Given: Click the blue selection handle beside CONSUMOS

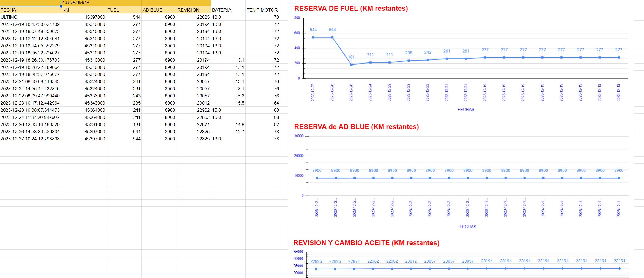Looking at the screenshot, I should (x=61, y=6).
